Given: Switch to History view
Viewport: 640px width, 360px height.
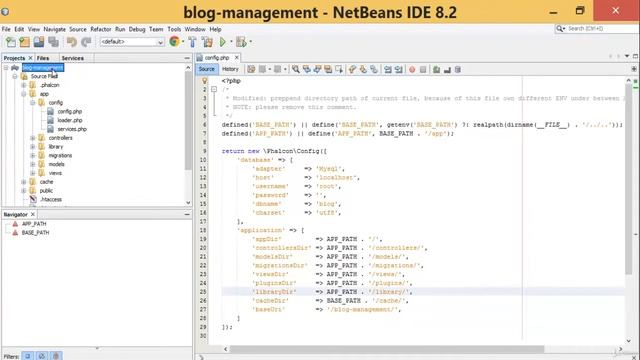Looking at the screenshot, I should point(230,69).
